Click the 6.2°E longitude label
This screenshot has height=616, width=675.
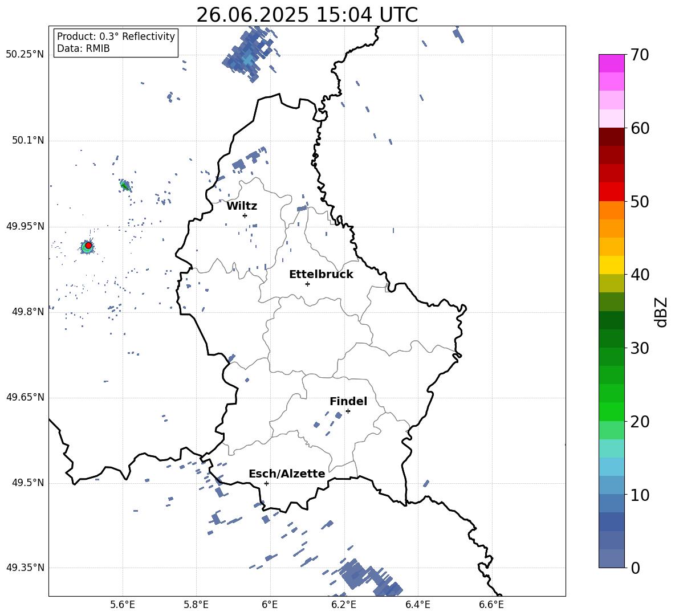344,605
